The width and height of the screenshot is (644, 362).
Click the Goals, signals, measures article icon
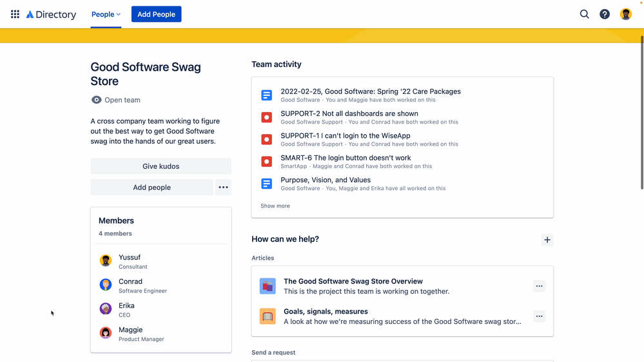268,316
